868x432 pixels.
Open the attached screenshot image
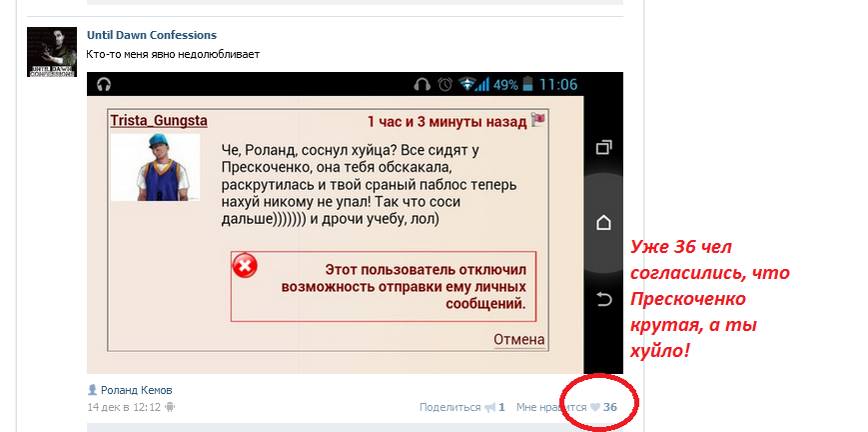pos(355,223)
